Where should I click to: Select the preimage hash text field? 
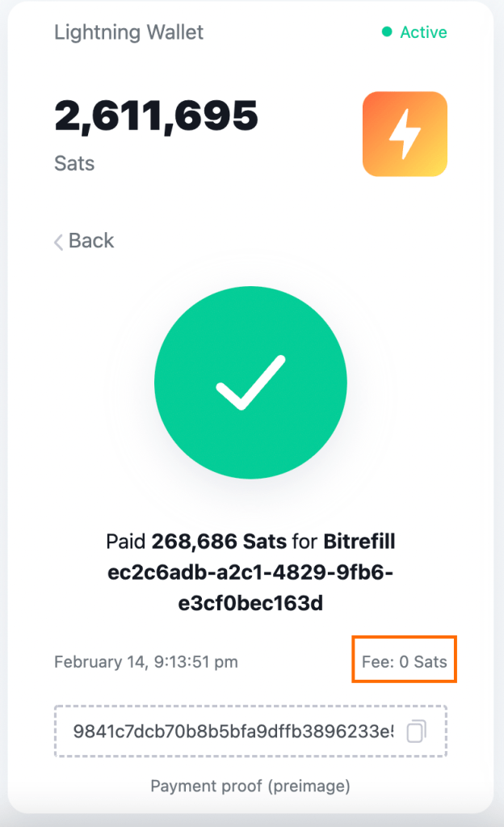pos(233,732)
